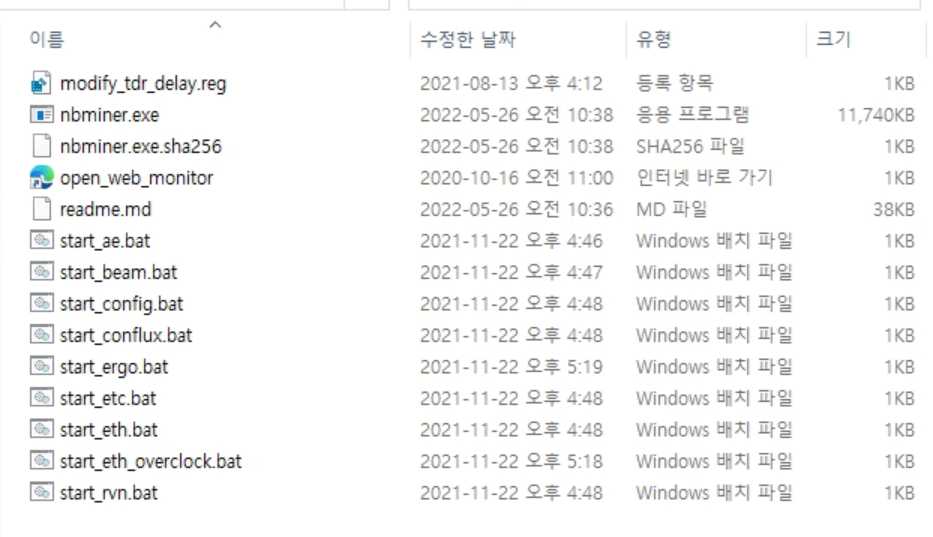933x537 pixels.
Task: Click the date 2021-11-22 오후 4:47
Action: (x=511, y=272)
